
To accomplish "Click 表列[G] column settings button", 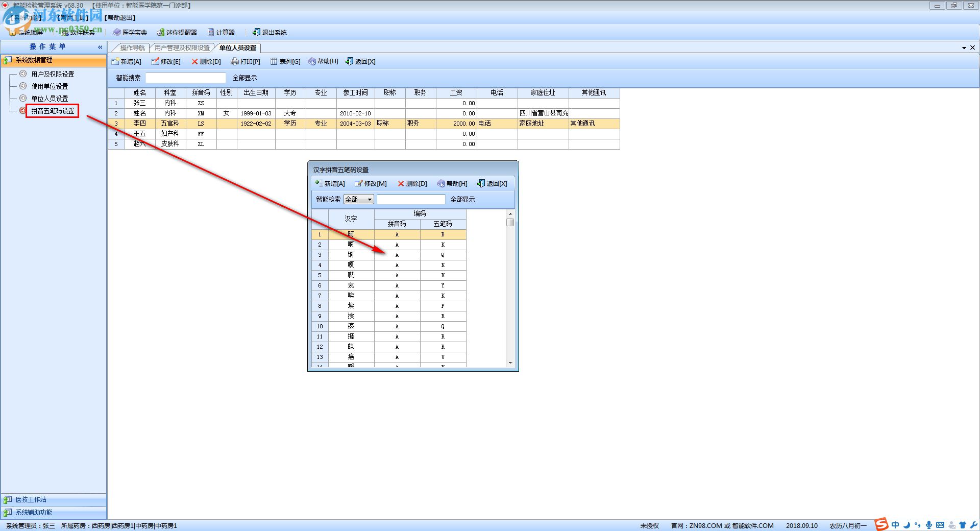I will coord(285,62).
